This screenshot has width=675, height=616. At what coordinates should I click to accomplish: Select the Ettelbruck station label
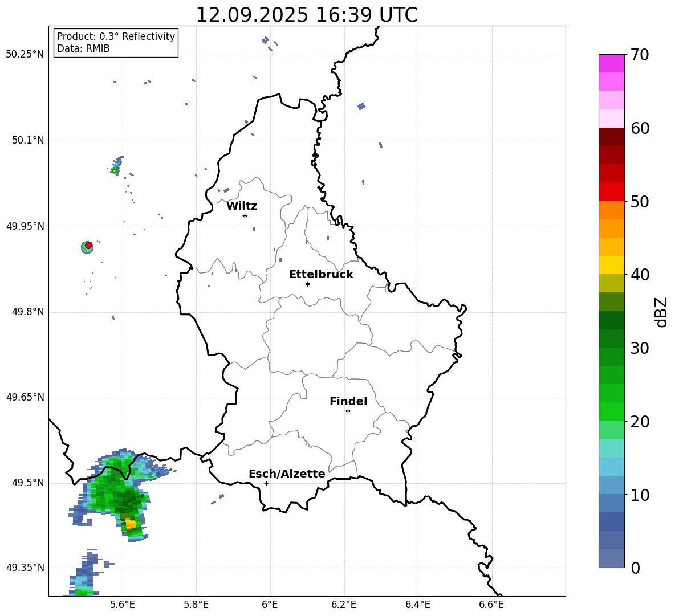[x=321, y=275]
